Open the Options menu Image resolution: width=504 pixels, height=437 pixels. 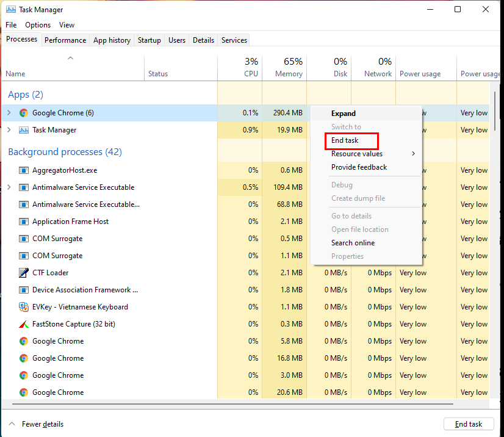tap(38, 25)
